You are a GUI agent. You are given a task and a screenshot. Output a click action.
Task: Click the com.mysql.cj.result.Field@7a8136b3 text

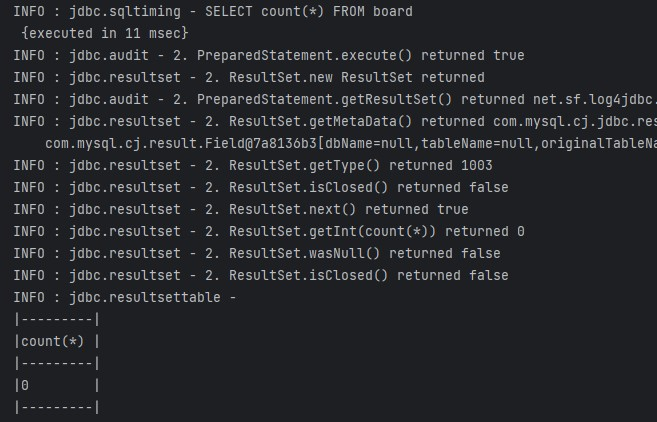point(181,143)
